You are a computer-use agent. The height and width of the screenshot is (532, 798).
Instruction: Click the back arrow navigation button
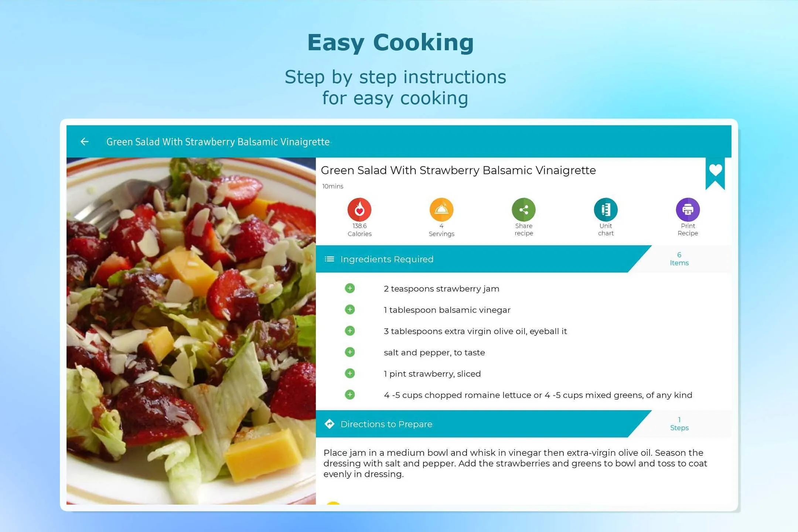85,141
